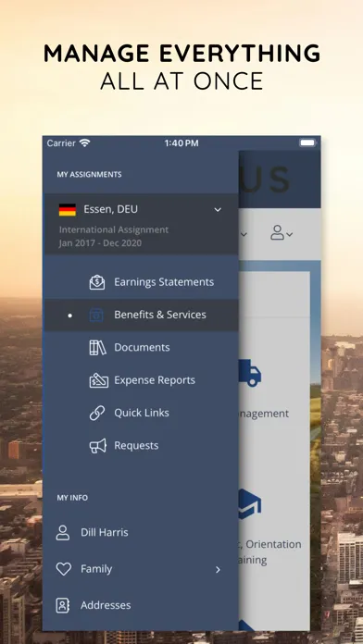Tap the MY INFO section header
The image size is (363, 644).
(72, 498)
